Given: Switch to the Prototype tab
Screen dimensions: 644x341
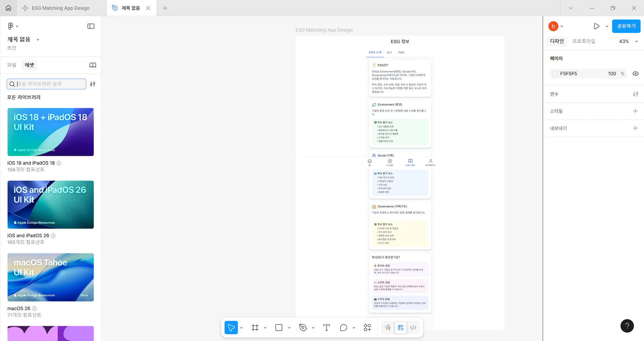Looking at the screenshot, I should tap(584, 41).
